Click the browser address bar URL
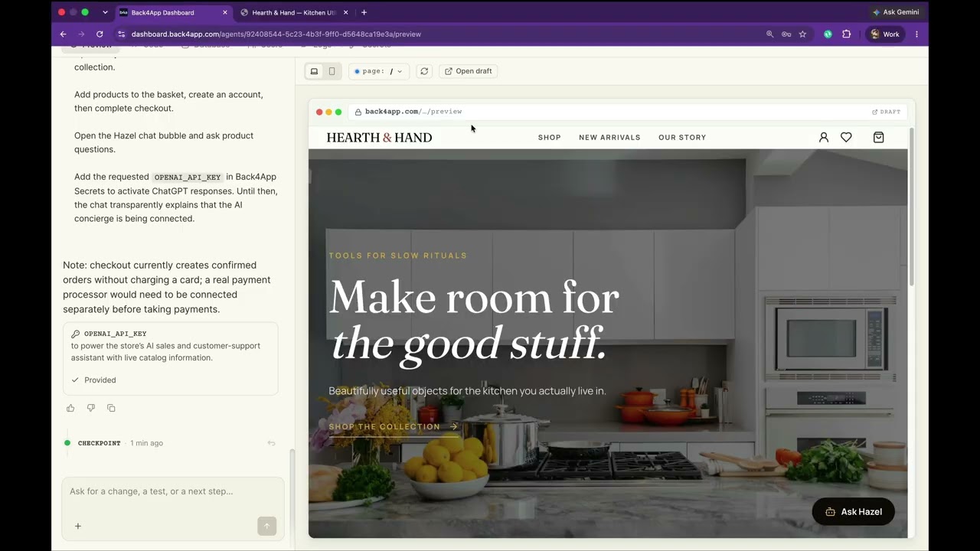This screenshot has height=551, width=980. pos(276,34)
